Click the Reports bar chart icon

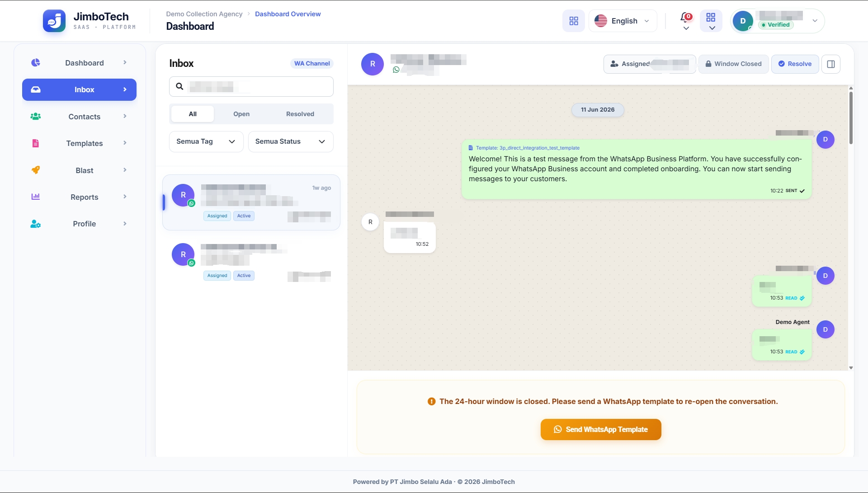coord(36,197)
